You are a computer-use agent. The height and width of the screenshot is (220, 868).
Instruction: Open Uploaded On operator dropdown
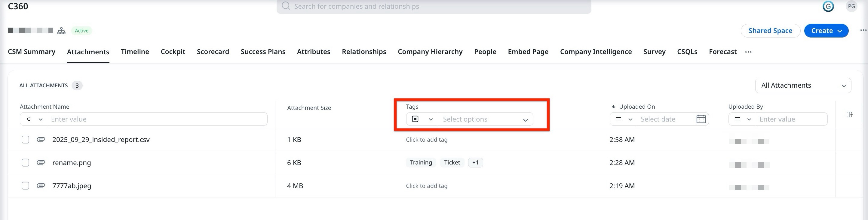(x=624, y=119)
